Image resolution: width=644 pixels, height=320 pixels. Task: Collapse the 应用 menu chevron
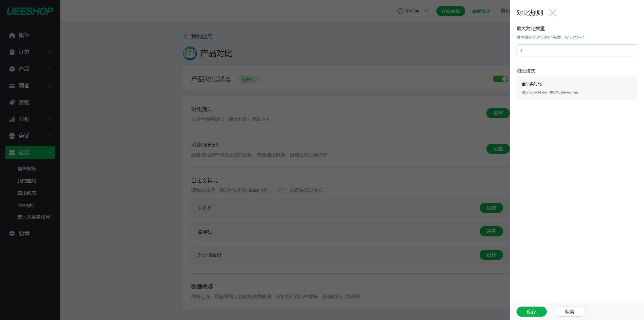50,152
